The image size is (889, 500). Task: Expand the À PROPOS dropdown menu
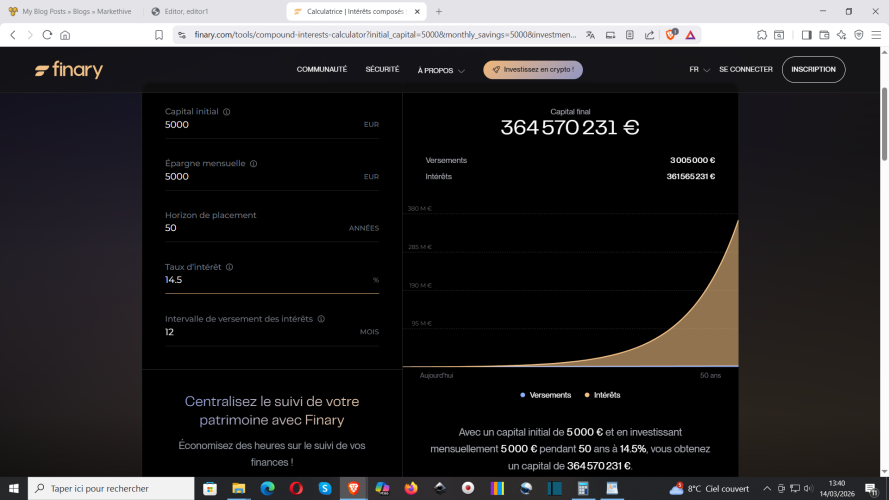(440, 70)
